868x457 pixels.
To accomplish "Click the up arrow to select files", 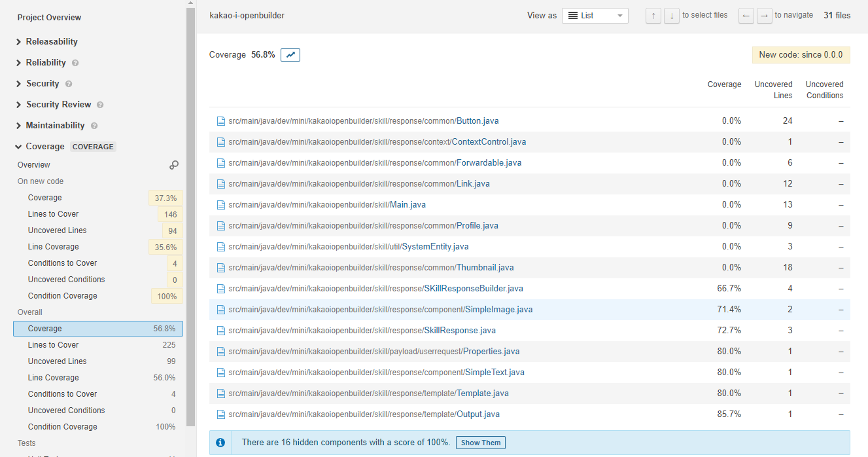I will (653, 15).
